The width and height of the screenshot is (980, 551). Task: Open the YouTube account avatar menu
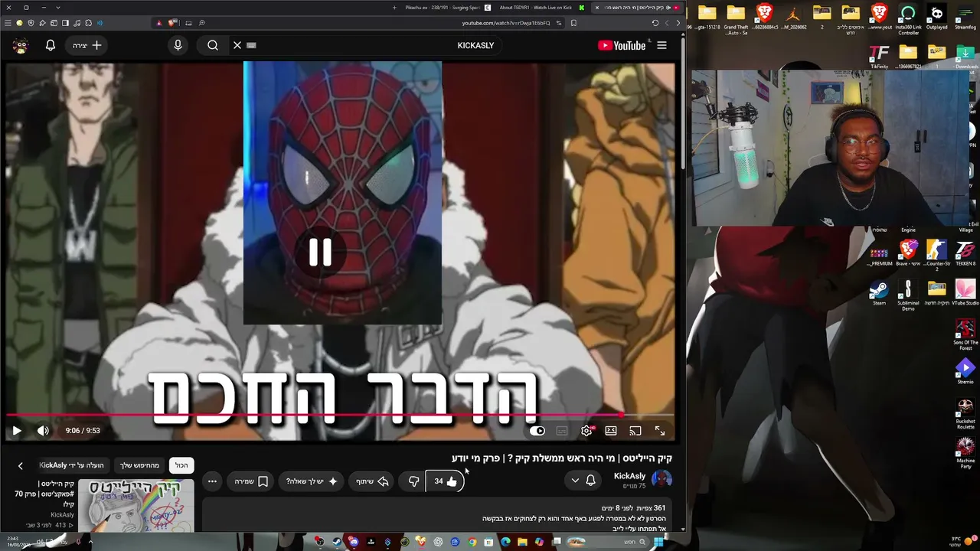click(21, 45)
